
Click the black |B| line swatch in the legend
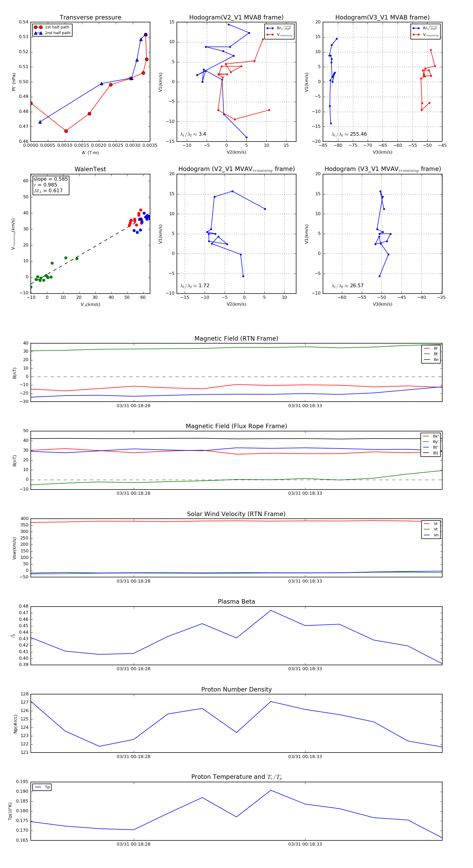point(426,453)
